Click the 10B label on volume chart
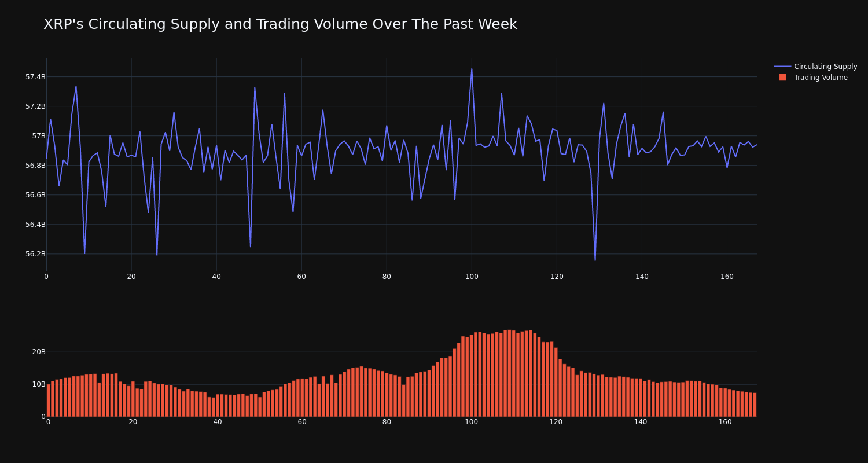Image resolution: width=868 pixels, height=463 pixels. click(x=39, y=384)
